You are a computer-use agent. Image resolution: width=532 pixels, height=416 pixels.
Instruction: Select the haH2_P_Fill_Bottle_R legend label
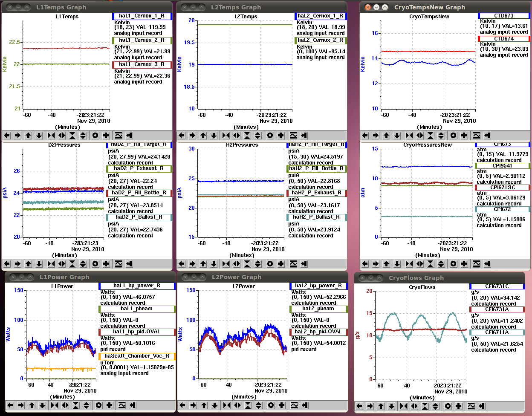click(317, 169)
